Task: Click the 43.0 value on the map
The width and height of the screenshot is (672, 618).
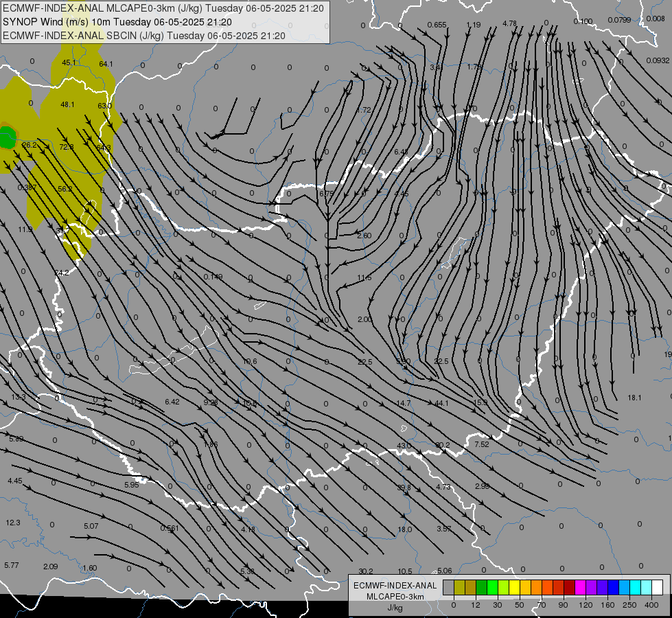Action: 404,446
